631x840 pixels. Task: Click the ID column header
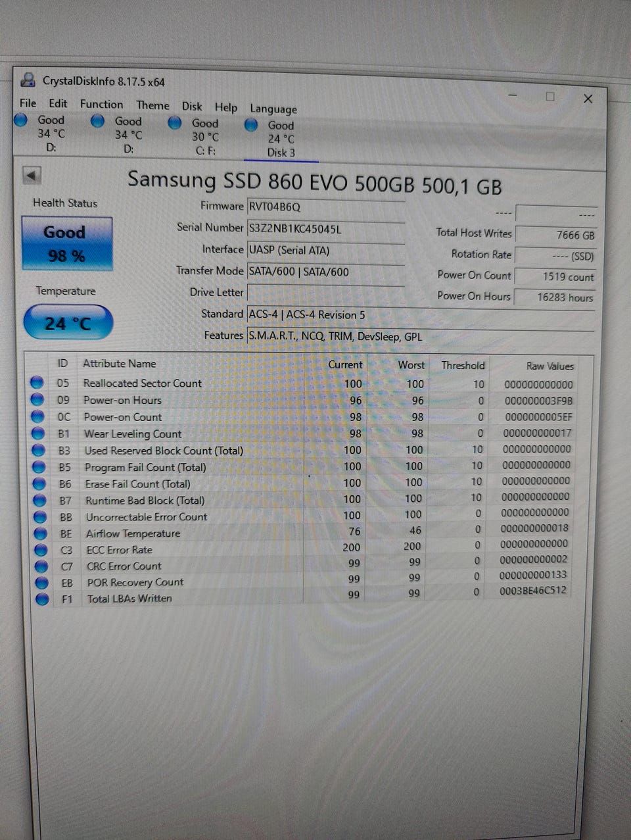click(x=62, y=362)
